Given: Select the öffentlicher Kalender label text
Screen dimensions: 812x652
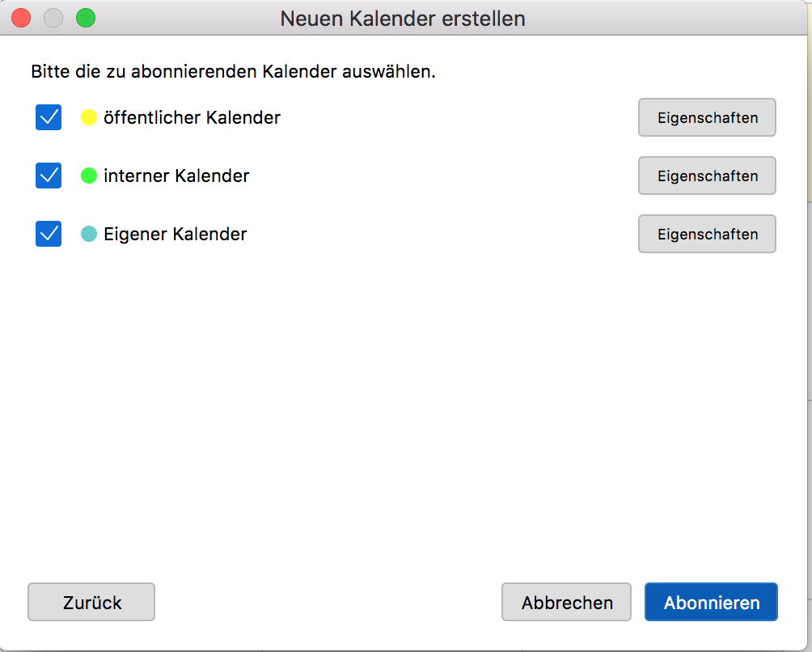Looking at the screenshot, I should tap(192, 118).
